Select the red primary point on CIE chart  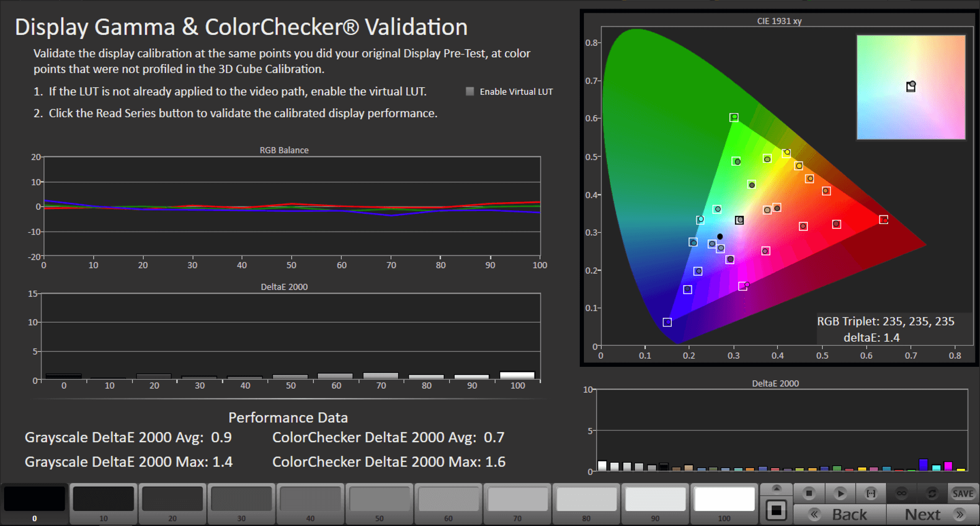(x=884, y=219)
